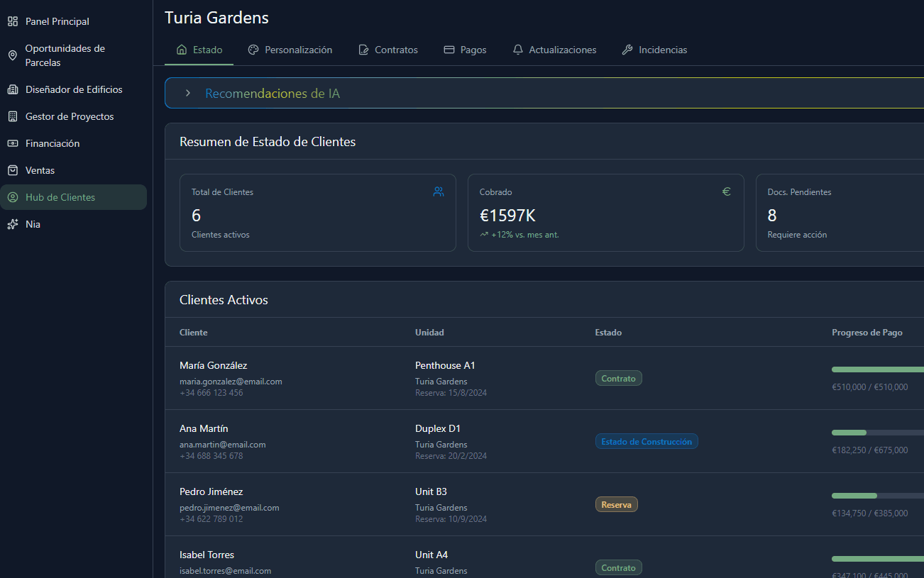Click the Turia Gardens page title

216,17
